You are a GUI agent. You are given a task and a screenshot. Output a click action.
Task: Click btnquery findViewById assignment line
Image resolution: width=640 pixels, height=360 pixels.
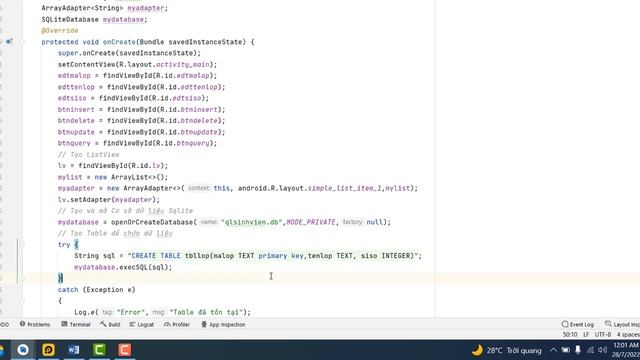[137, 143]
